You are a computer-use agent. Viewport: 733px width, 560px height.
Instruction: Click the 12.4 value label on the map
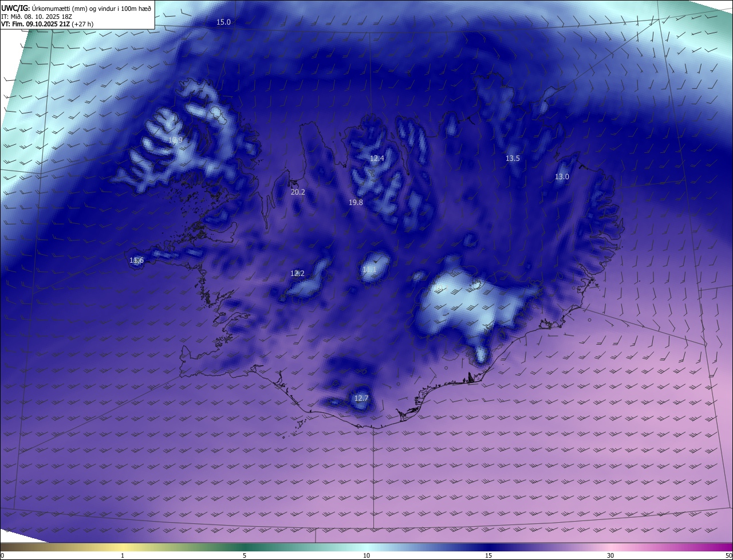pos(377,158)
